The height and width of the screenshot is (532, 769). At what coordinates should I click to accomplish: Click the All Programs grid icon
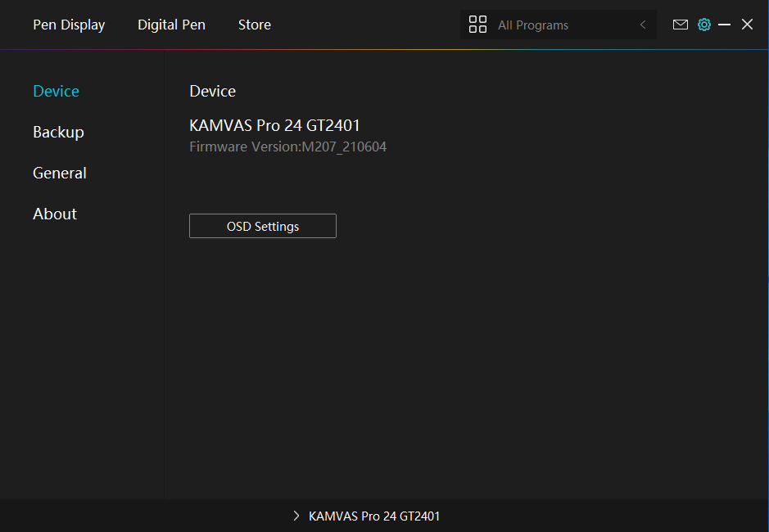coord(477,25)
